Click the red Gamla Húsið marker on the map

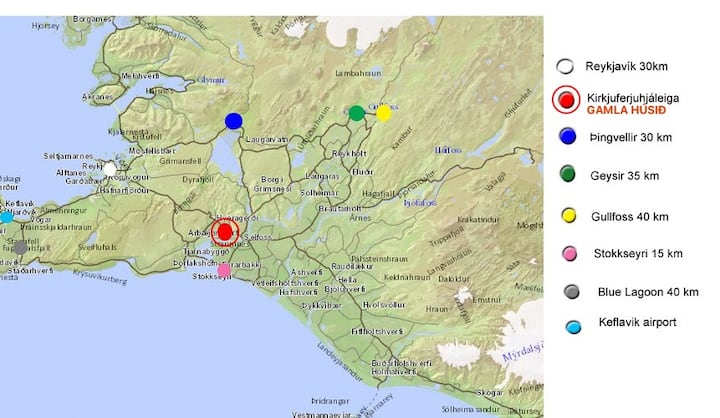225,231
